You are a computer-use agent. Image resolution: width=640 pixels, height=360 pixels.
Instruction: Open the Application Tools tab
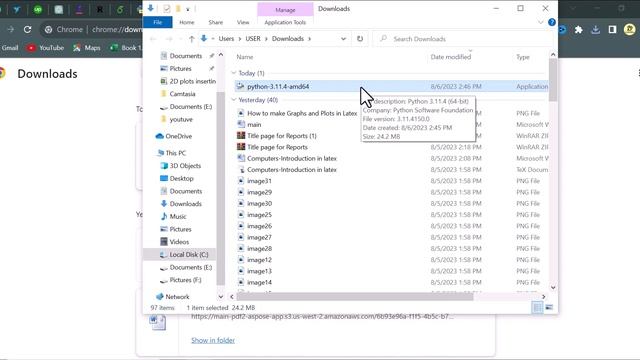(x=285, y=22)
